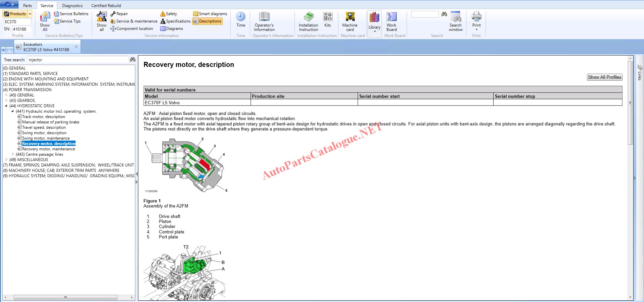
Task: Switch to the Parts tab
Action: coord(27,5)
